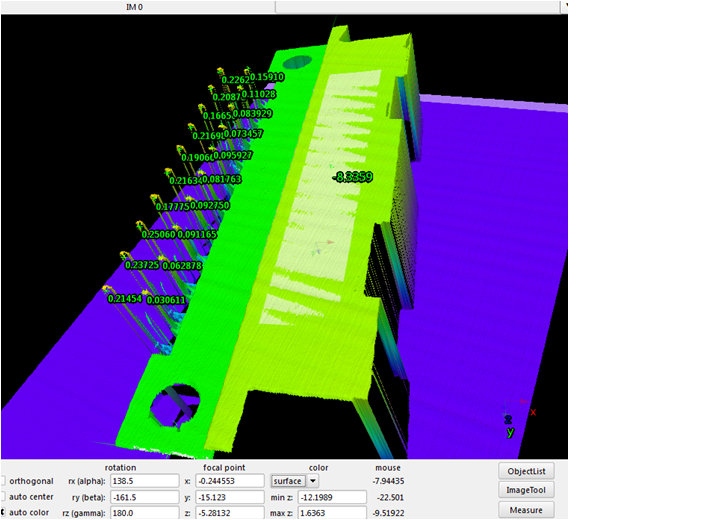
Task: Click the -8.3359 measurement label
Action: (x=353, y=177)
